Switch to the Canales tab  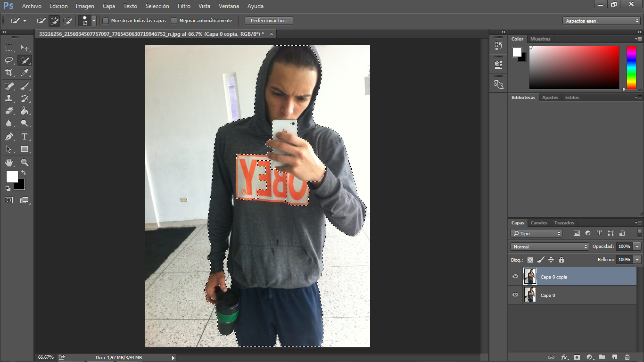[539, 223]
